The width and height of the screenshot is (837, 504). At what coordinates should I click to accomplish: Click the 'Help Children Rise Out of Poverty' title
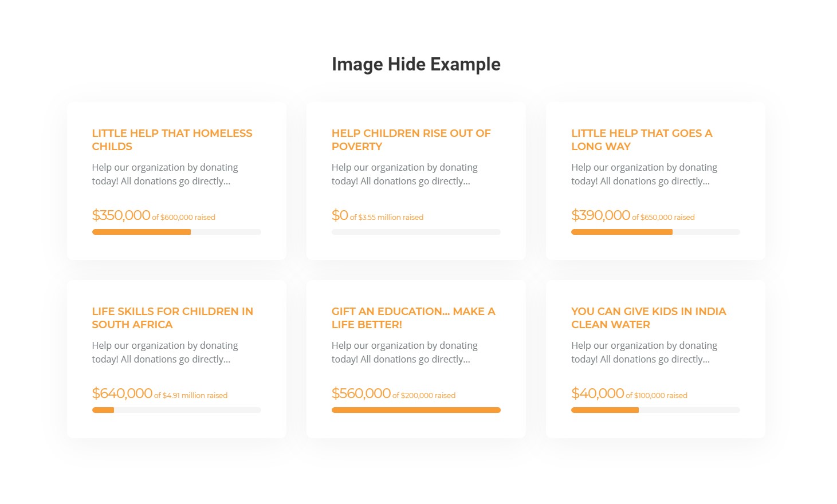click(x=411, y=140)
